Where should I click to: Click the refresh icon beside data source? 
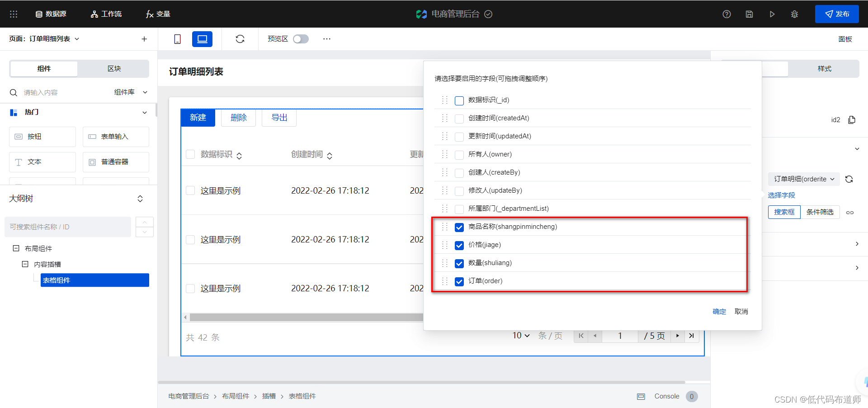click(x=849, y=179)
